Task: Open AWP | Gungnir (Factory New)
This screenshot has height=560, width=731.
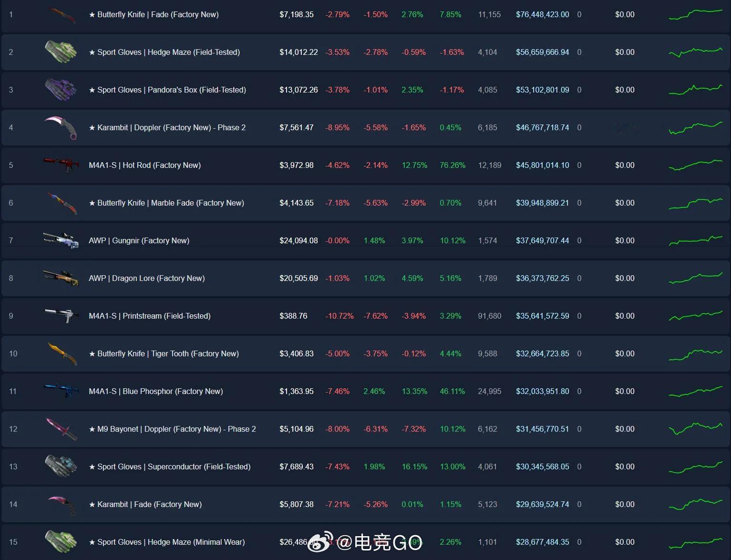Action: [139, 240]
